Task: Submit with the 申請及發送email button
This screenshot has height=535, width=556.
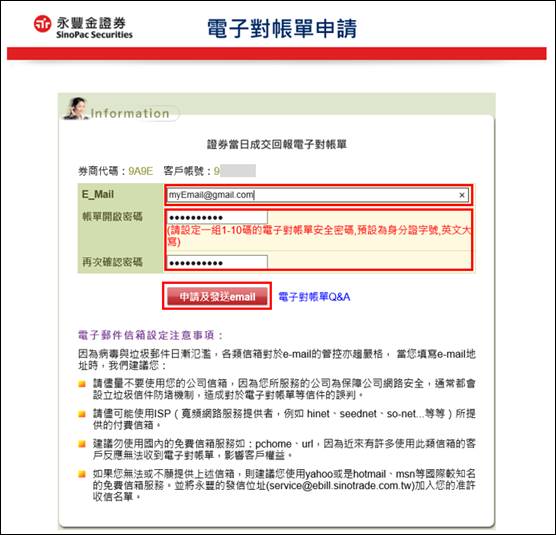Action: pyautogui.click(x=217, y=296)
